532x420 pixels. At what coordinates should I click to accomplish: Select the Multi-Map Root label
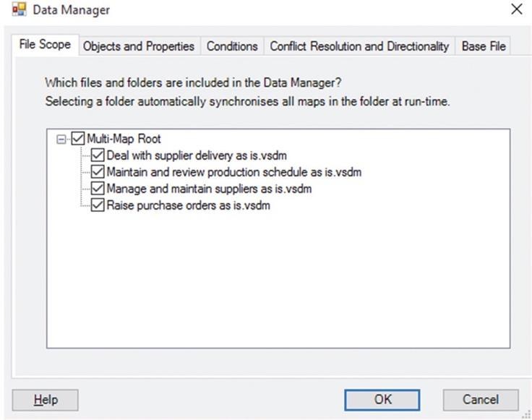(x=124, y=139)
